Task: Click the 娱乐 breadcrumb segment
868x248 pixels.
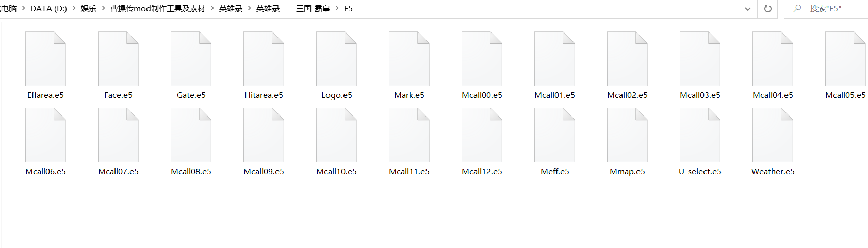Action: click(x=89, y=9)
